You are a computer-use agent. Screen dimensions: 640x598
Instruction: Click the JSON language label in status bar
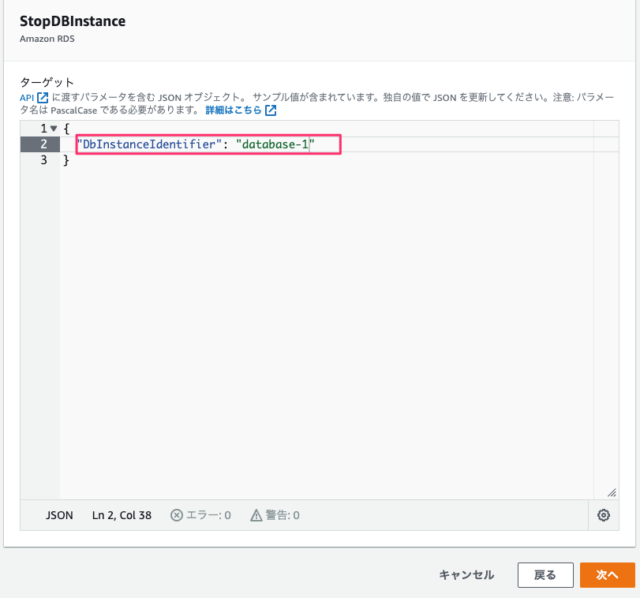[59, 515]
